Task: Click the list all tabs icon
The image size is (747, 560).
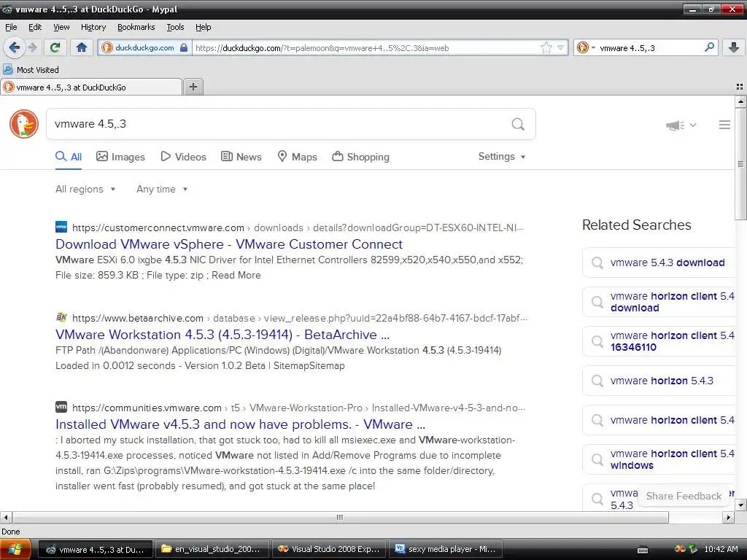Action: 740,87
